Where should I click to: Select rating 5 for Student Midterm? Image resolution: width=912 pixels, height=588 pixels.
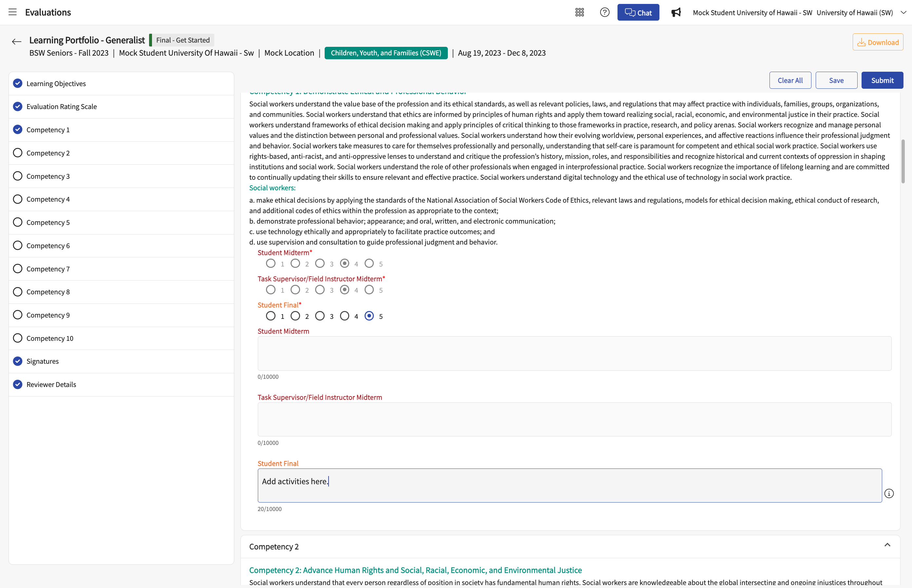tap(369, 264)
